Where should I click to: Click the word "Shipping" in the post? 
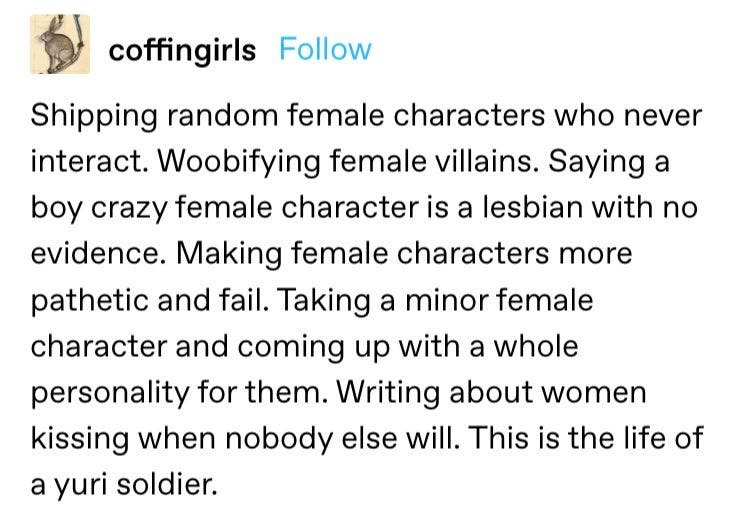pyautogui.click(x=94, y=118)
